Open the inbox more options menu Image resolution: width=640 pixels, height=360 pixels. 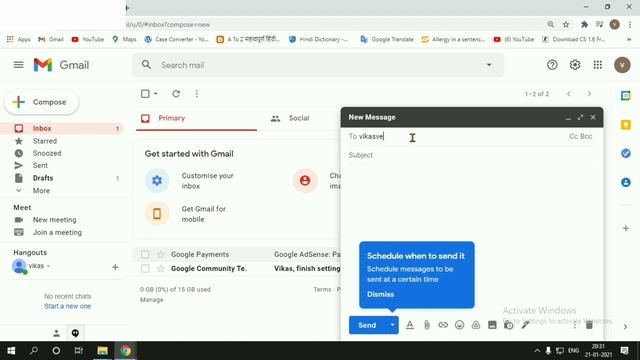(x=197, y=94)
